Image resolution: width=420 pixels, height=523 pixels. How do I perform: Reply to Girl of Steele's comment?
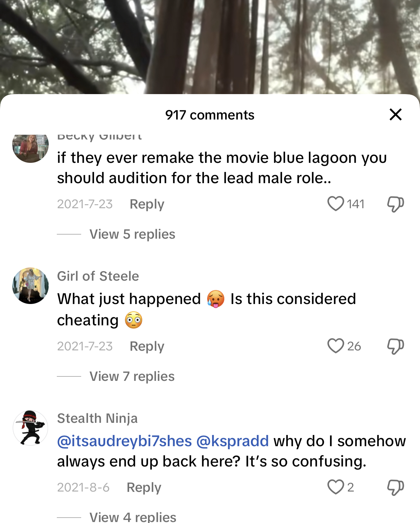[147, 346]
